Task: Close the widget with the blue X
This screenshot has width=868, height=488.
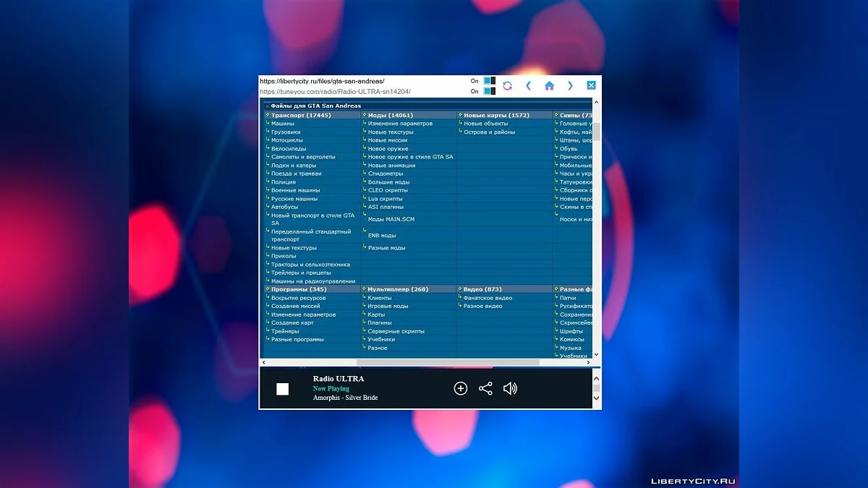Action: (591, 85)
